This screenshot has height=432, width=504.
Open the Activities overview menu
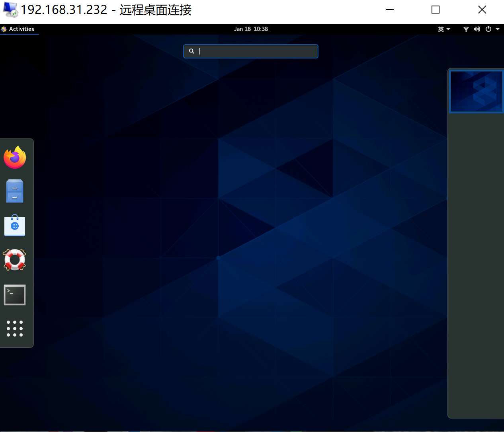tap(19, 29)
